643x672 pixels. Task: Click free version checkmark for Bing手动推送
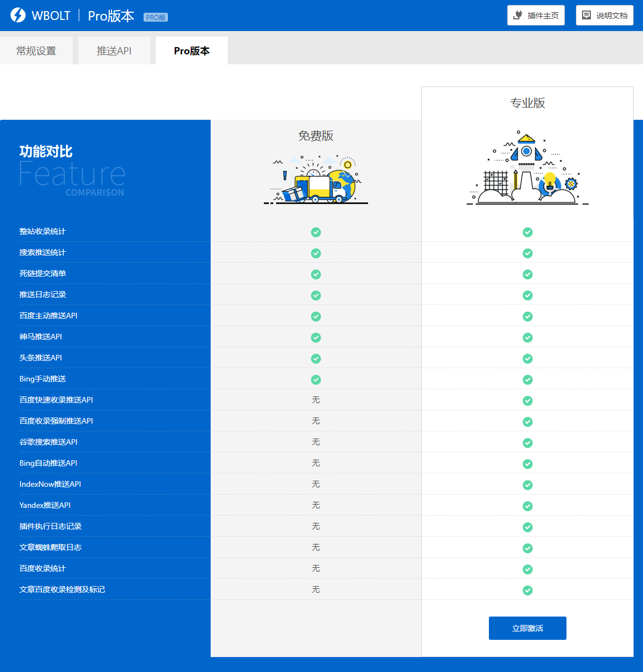click(x=316, y=380)
